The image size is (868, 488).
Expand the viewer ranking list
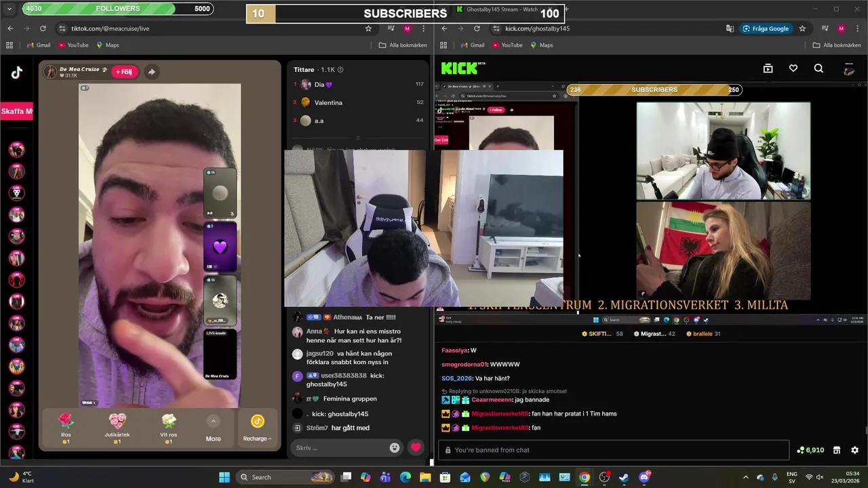point(358,138)
